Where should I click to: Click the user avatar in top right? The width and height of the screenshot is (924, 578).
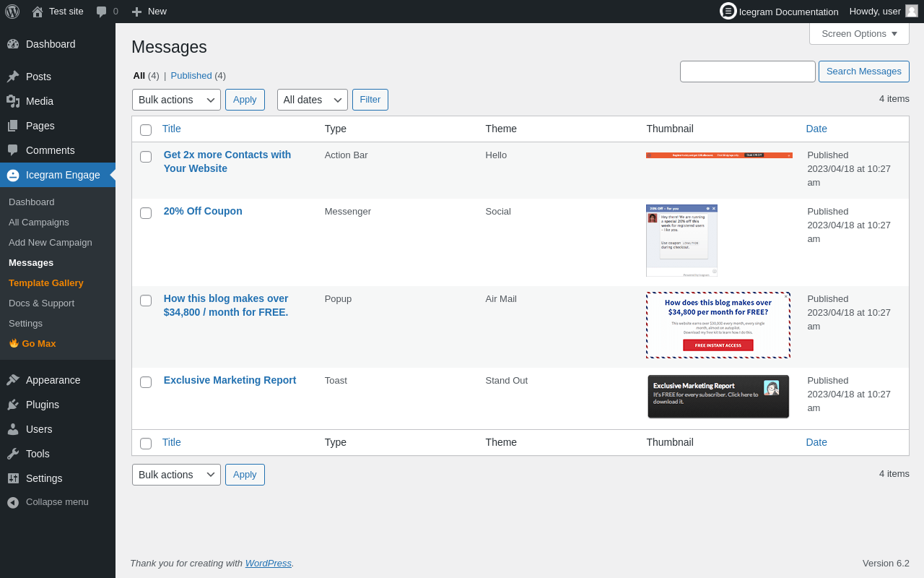[912, 11]
